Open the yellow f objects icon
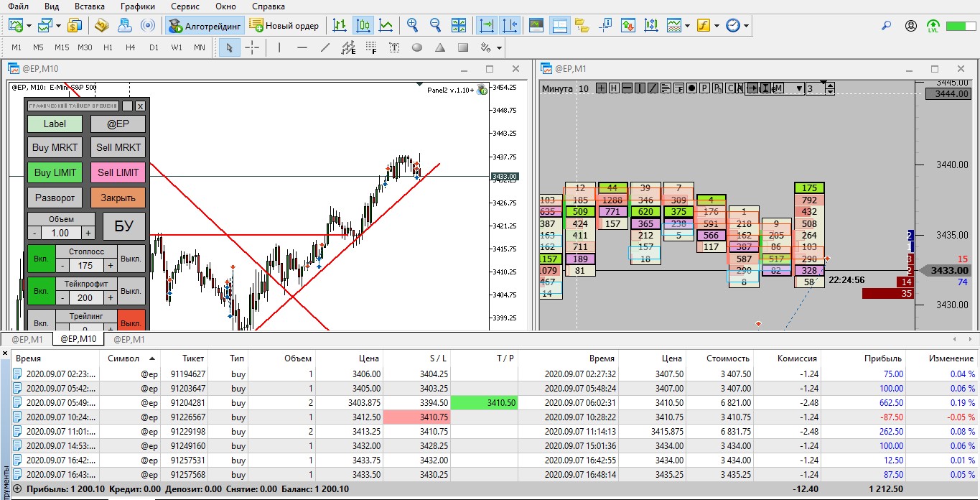Screen dimensions: 980x500 point(703,25)
